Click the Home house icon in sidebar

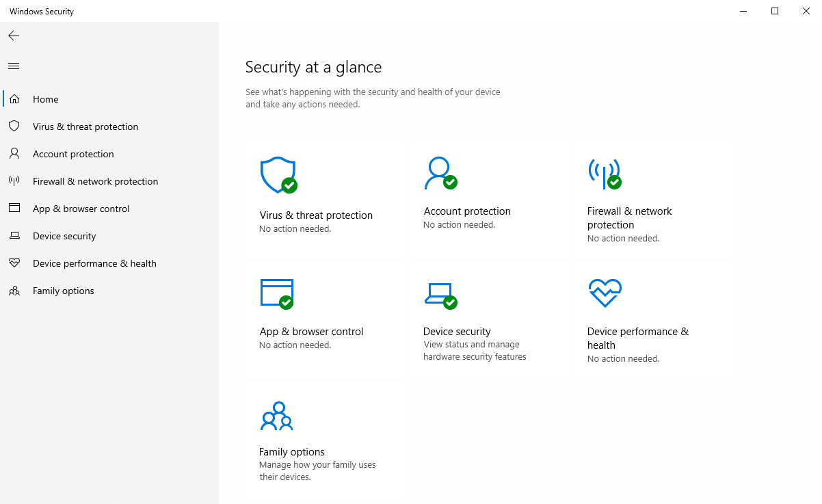point(14,99)
